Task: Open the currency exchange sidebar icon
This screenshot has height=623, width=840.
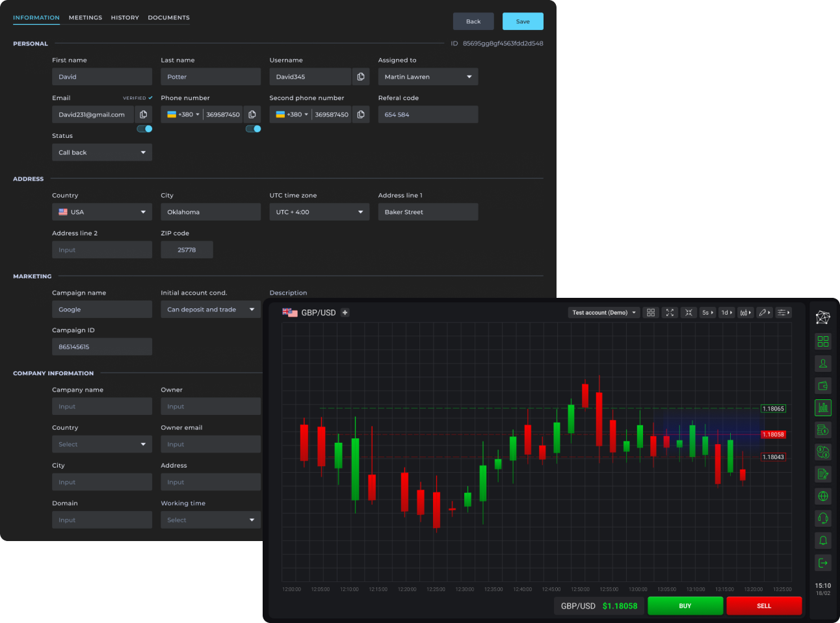Action: pyautogui.click(x=822, y=452)
